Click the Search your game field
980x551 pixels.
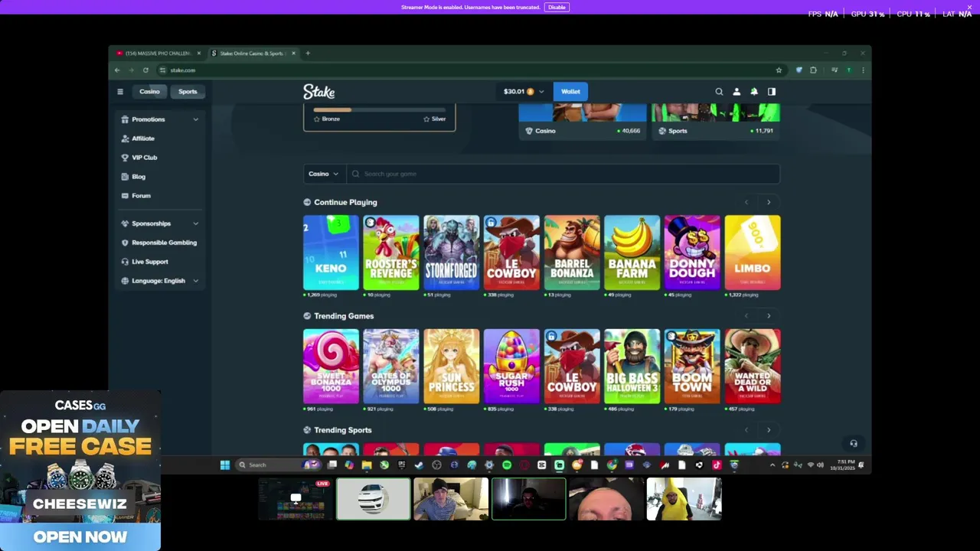pos(563,174)
